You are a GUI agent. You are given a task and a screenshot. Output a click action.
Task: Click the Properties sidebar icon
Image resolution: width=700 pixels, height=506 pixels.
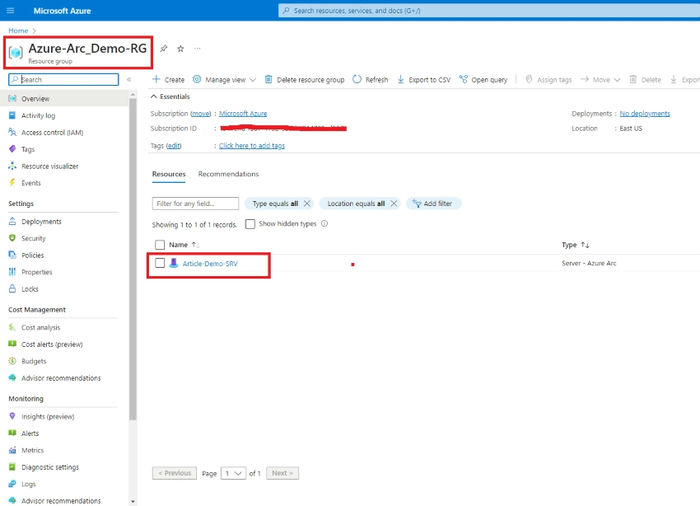[x=12, y=272]
